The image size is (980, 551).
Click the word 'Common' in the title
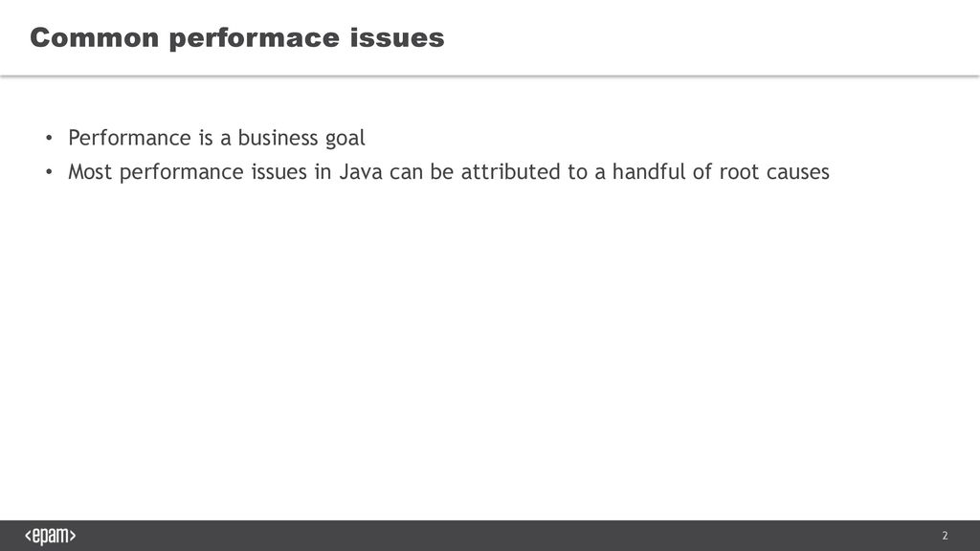(x=95, y=37)
